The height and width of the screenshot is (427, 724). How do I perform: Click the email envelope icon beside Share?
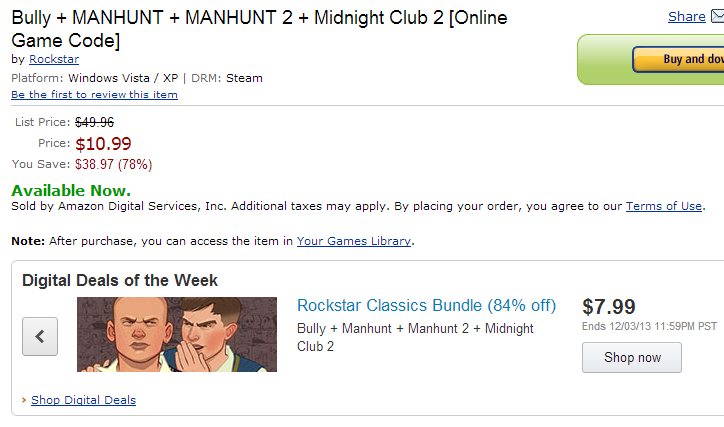[718, 17]
